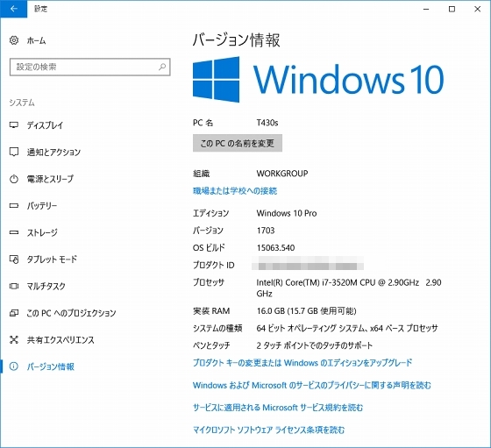
Task: Click この PC の名前を変更 button
Action: (x=238, y=143)
